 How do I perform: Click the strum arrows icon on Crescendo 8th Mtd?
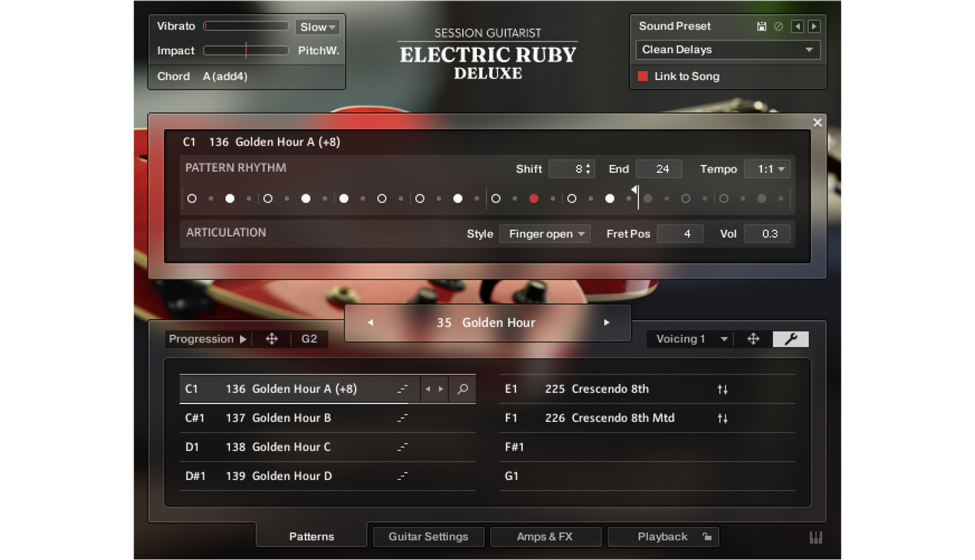point(723,419)
